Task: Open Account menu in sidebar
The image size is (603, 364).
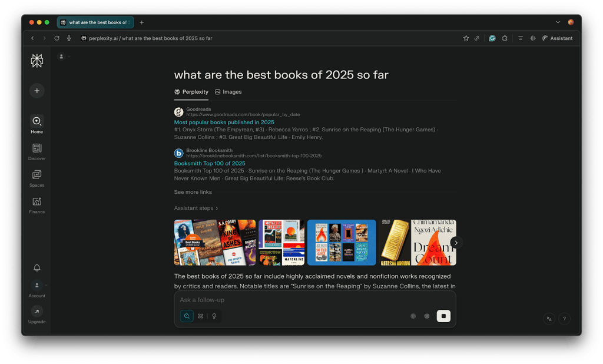Action: coord(37,289)
